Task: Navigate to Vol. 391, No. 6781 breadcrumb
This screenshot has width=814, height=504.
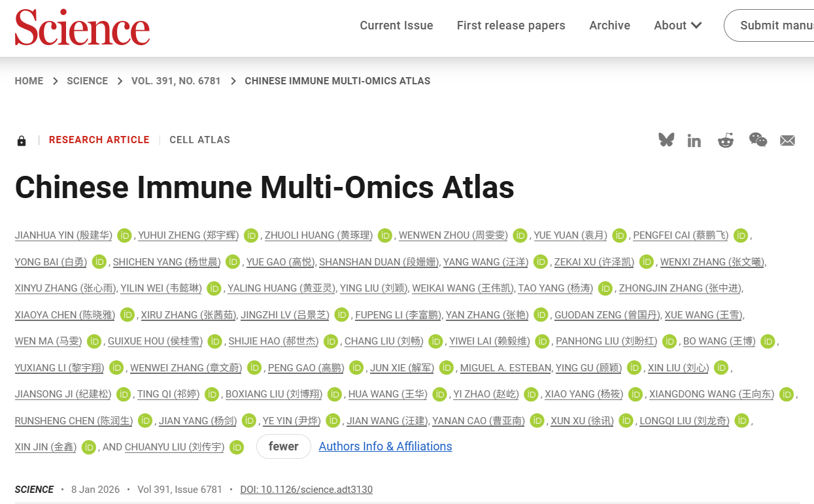Action: click(x=176, y=81)
